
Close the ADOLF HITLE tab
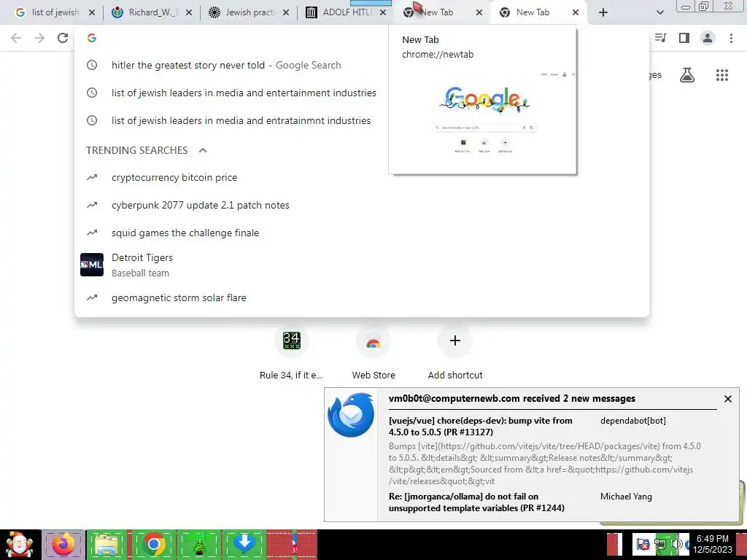pyautogui.click(x=382, y=13)
